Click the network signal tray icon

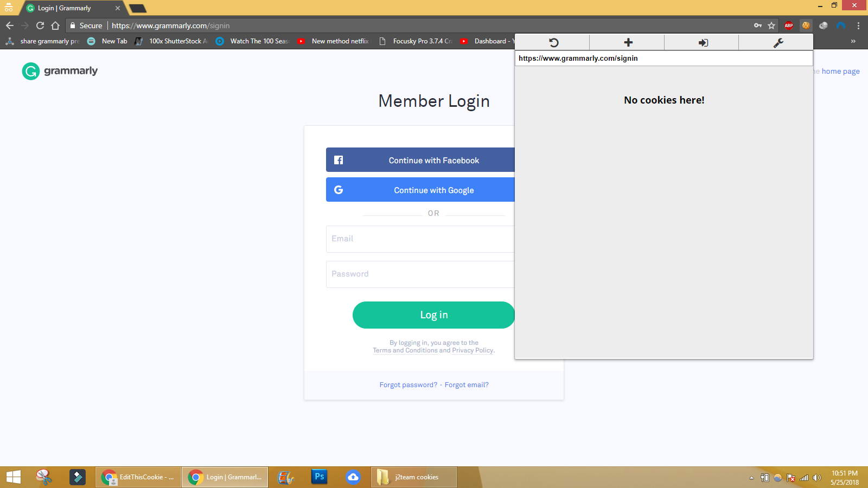tap(804, 478)
